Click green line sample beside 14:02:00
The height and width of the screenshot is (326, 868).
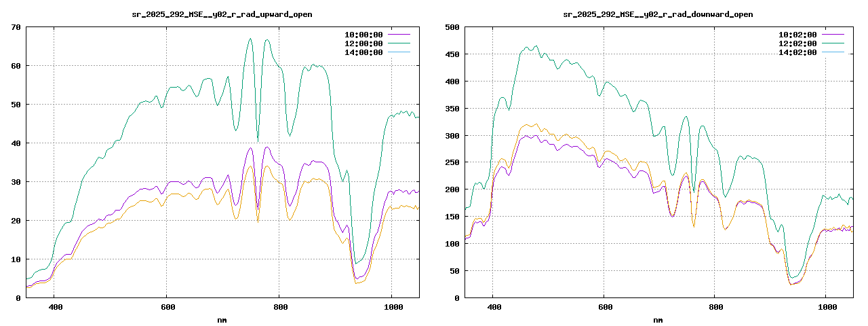pyautogui.click(x=833, y=52)
